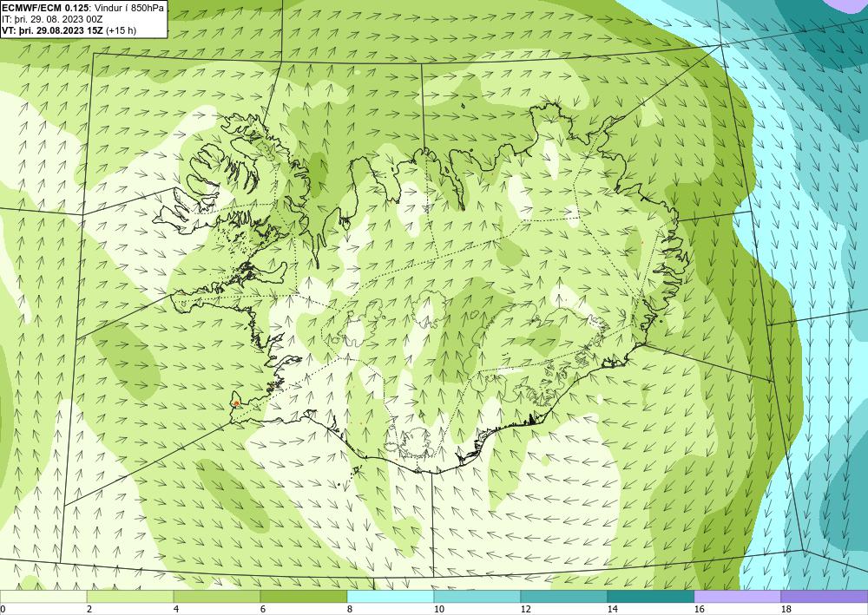Click the 16-18 lavender legend swatch

click(x=737, y=596)
